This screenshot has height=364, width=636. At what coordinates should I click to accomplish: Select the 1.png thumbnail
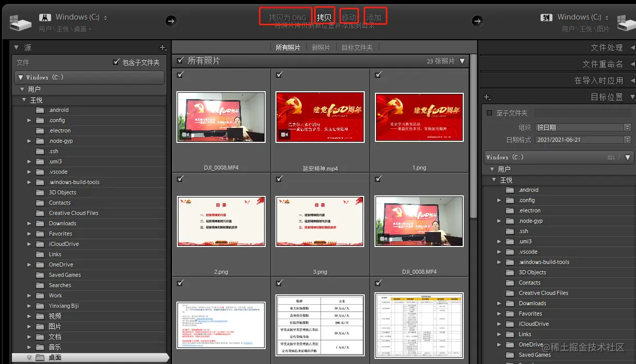[419, 117]
